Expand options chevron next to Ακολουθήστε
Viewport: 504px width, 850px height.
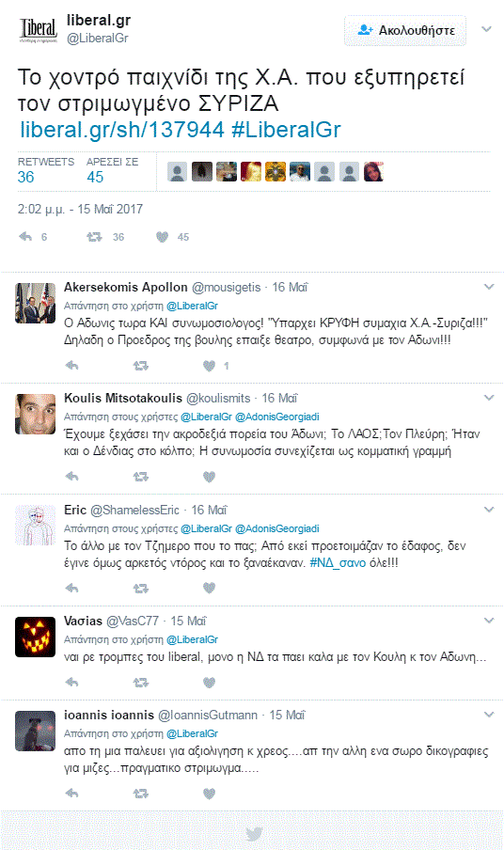pyautogui.click(x=487, y=29)
